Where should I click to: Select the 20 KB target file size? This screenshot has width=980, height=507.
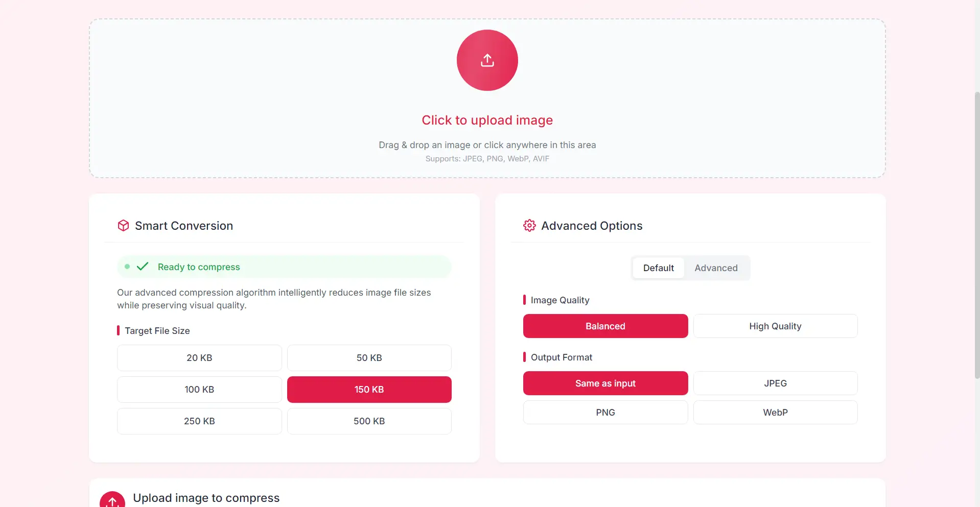(199, 357)
